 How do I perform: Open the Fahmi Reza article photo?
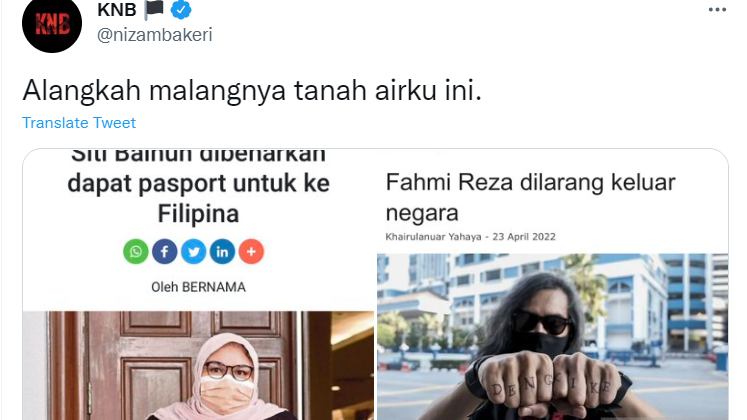pyautogui.click(x=553, y=337)
